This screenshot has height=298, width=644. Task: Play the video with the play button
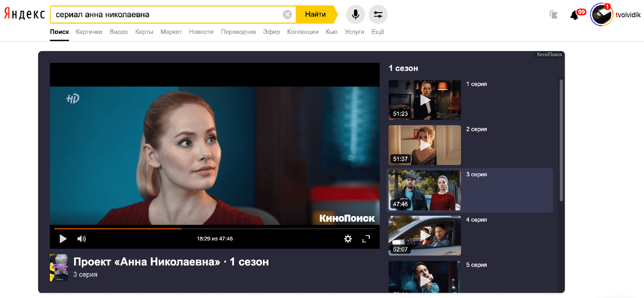pyautogui.click(x=63, y=239)
